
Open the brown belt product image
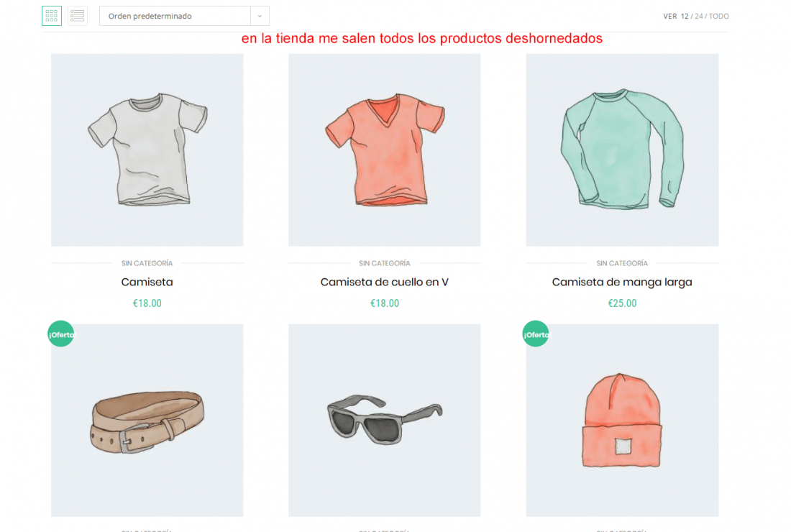tap(147, 420)
